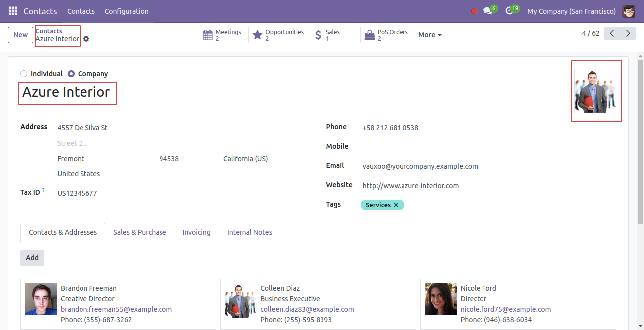This screenshot has height=330, width=644.
Task: Open the PoS Orders 2 stat button
Action: coord(387,35)
